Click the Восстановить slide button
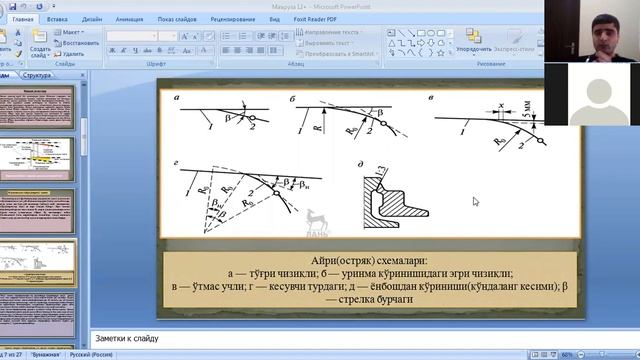The width and height of the screenshot is (640, 360). pyautogui.click(x=77, y=43)
